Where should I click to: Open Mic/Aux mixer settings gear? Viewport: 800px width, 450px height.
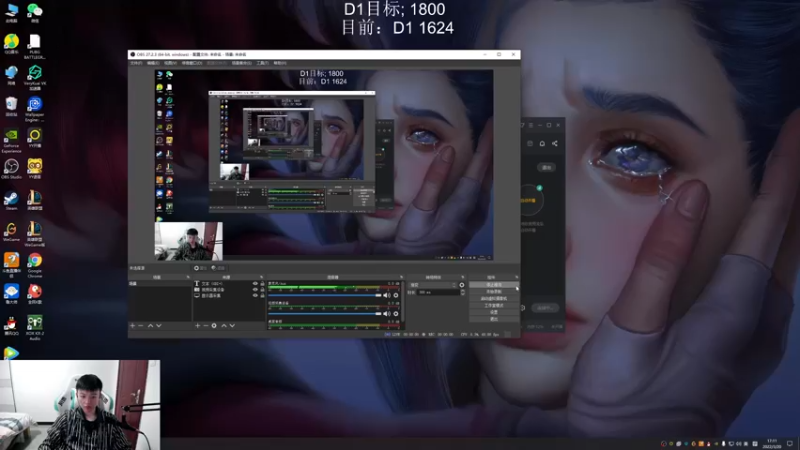396,295
